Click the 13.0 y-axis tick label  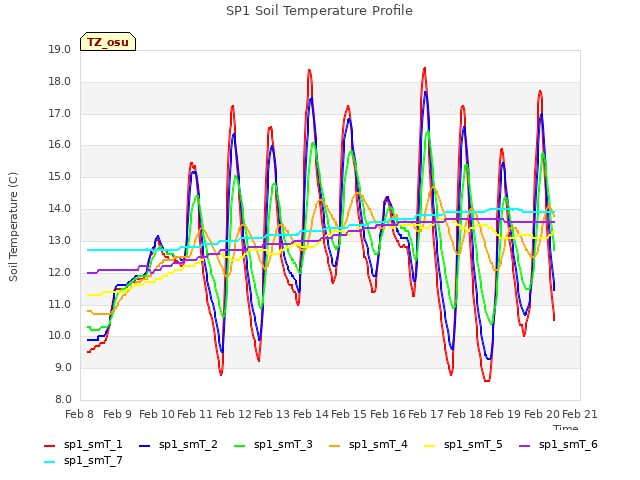coord(60,240)
